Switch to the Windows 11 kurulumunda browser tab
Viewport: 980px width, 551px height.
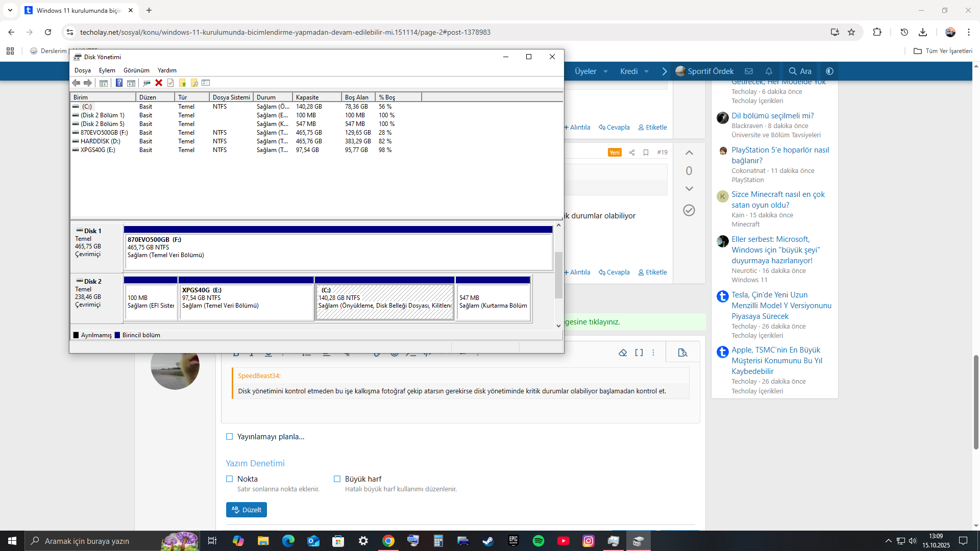pyautogui.click(x=79, y=10)
